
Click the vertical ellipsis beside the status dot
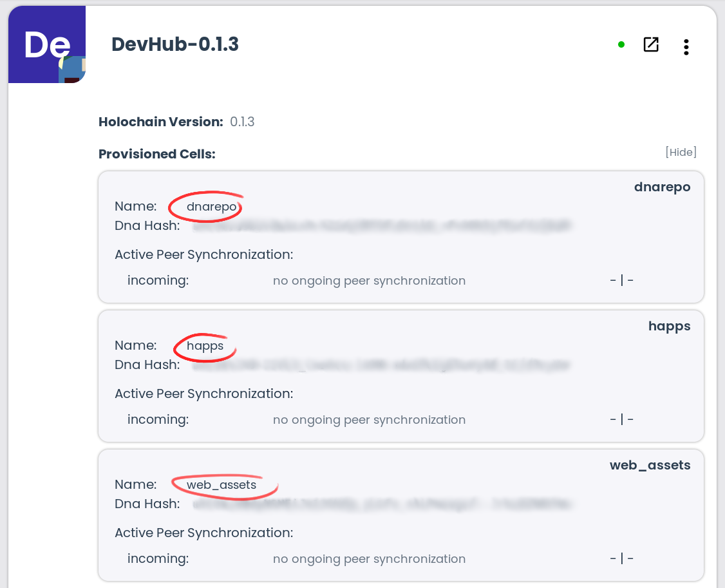tap(686, 46)
